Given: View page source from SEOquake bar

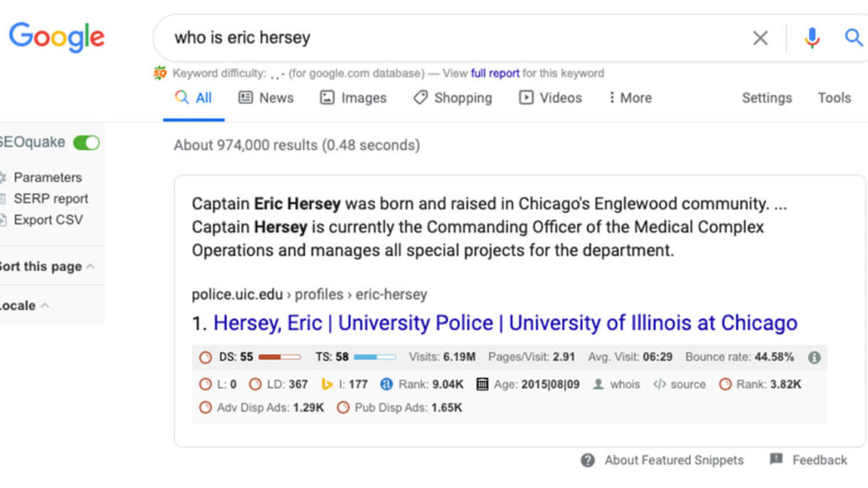Looking at the screenshot, I should pyautogui.click(x=680, y=384).
